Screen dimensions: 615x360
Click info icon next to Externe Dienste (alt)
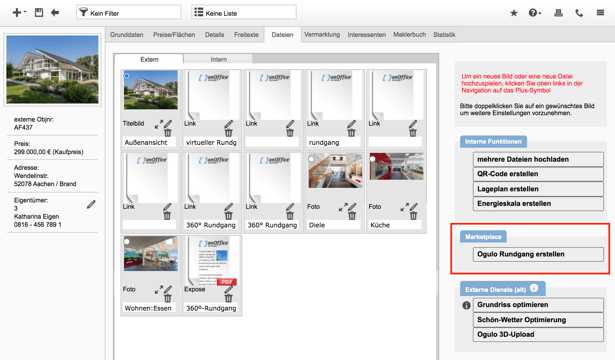(x=534, y=288)
